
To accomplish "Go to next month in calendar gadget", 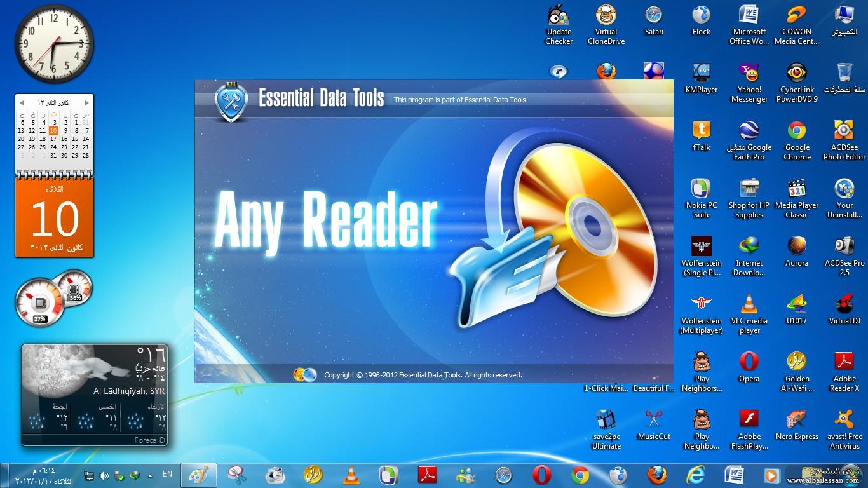I will (x=87, y=102).
